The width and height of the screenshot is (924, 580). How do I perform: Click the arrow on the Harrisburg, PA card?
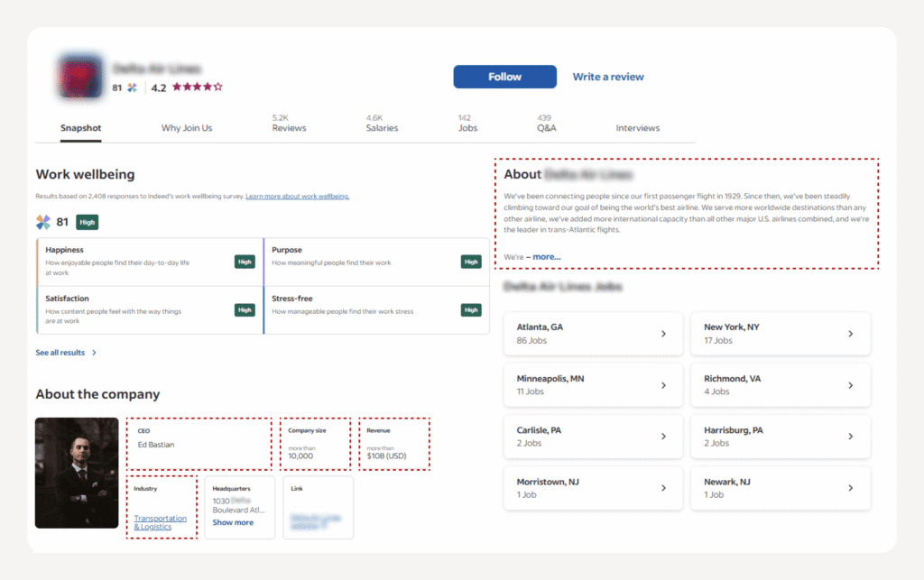(849, 437)
